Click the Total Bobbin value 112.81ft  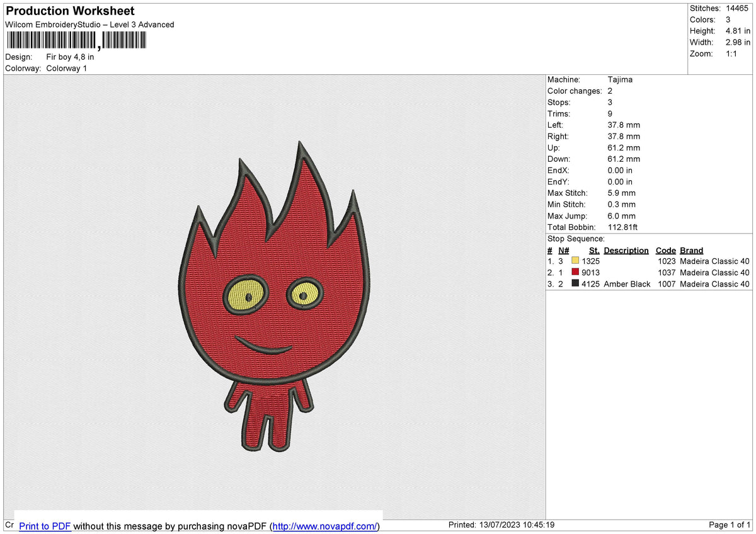tap(622, 227)
